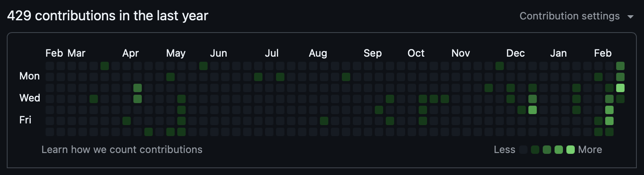The image size is (644, 175).
Task: Click the caret arrow beside Contribution settings
Action: click(x=630, y=17)
